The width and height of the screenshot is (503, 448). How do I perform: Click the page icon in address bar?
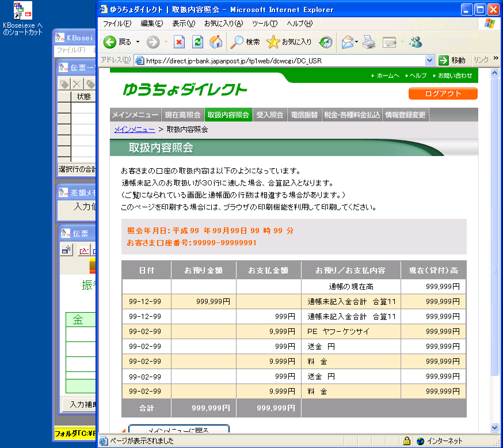pyautogui.click(x=139, y=60)
